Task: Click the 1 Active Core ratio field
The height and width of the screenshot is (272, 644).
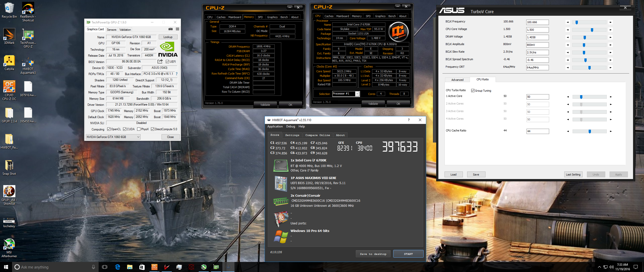Action: pos(538,97)
